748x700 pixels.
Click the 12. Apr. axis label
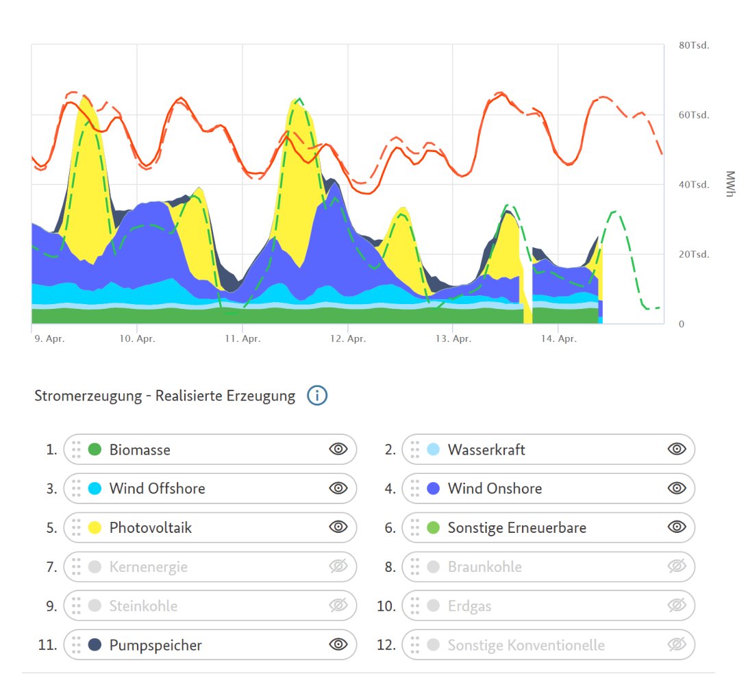[348, 338]
